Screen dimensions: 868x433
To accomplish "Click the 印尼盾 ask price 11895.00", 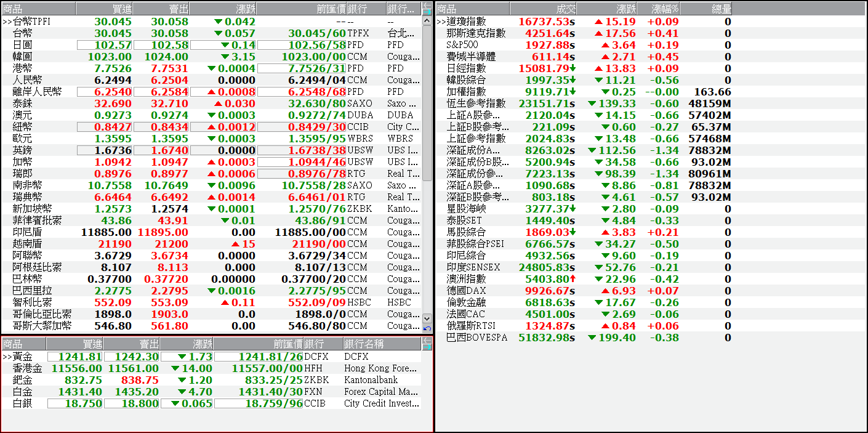I will point(163,232).
